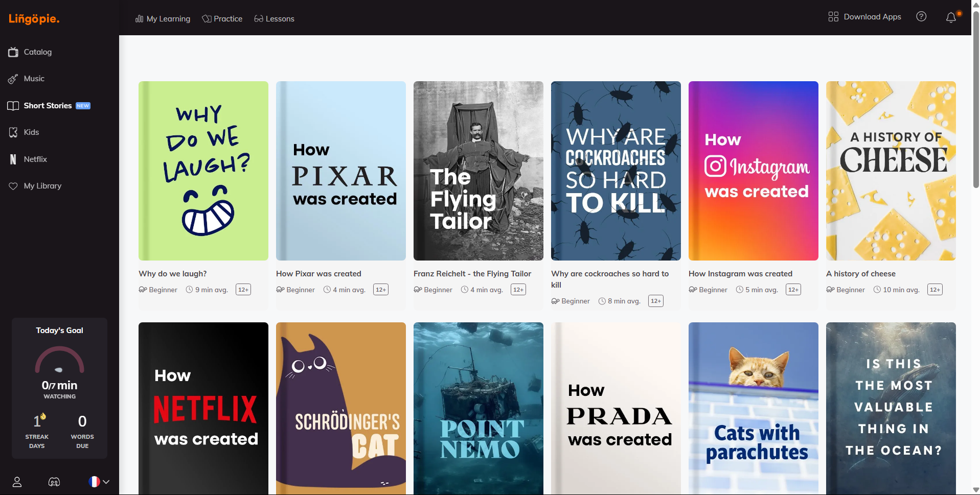Open user profile icon at bottom left

(x=17, y=482)
